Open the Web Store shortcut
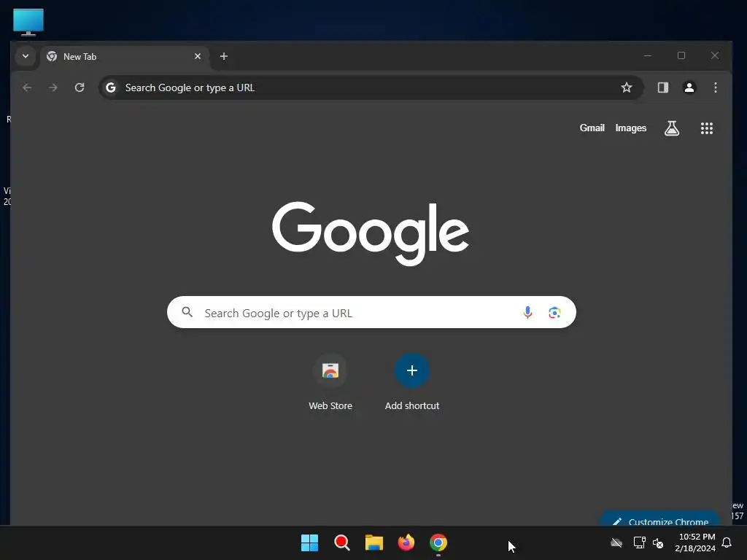The image size is (747, 560). click(330, 383)
